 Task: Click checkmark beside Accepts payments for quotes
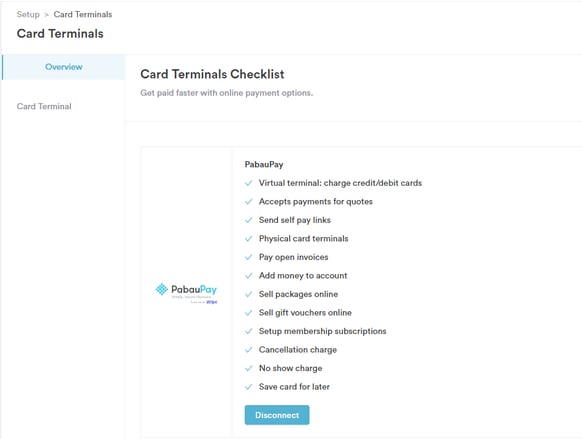pos(249,202)
